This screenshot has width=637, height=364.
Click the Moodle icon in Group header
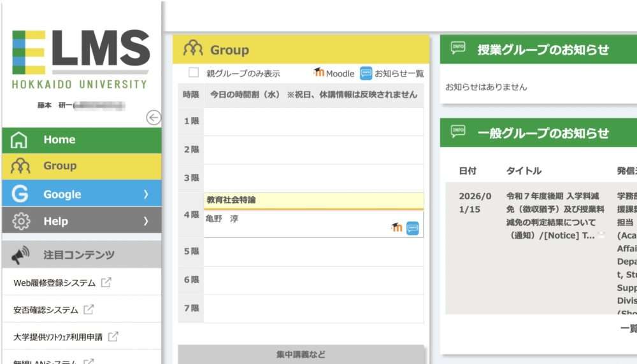pyautogui.click(x=319, y=73)
